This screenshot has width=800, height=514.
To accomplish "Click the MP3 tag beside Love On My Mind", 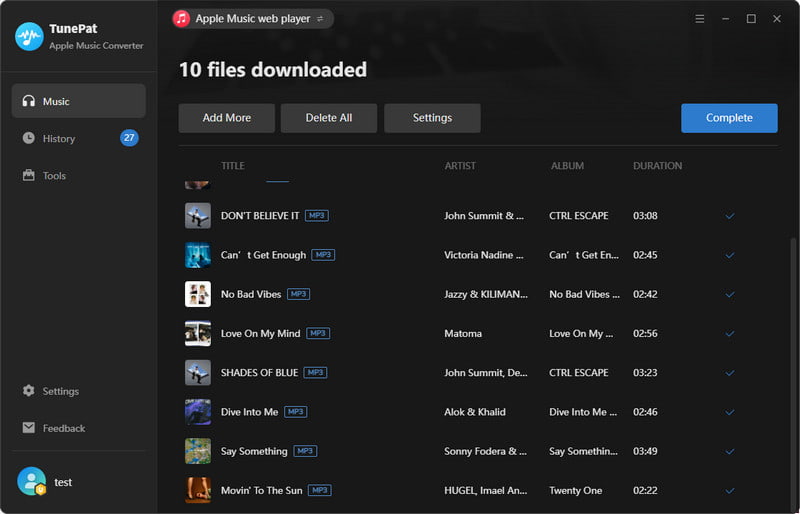I will tap(318, 333).
